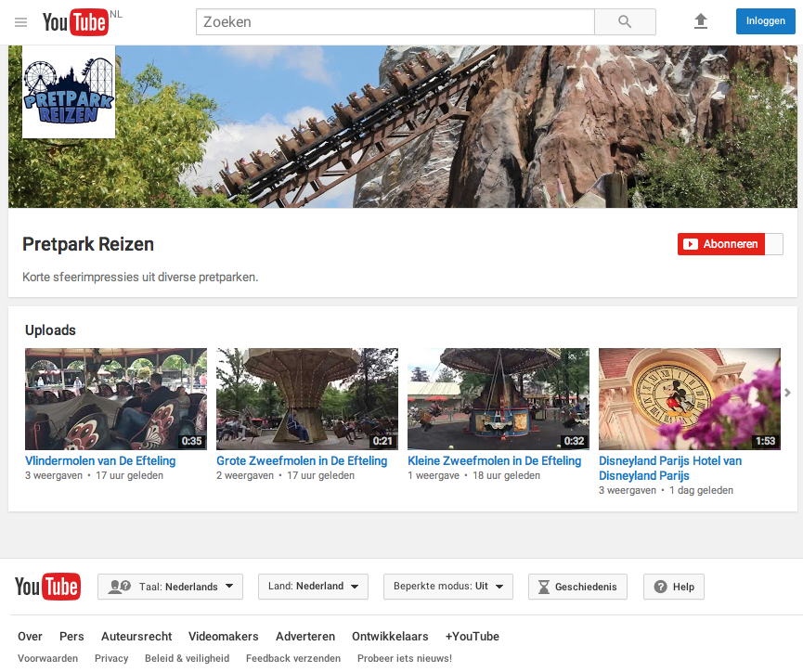Open the video upload arrow icon
This screenshot has height=672, width=803.
(x=701, y=20)
